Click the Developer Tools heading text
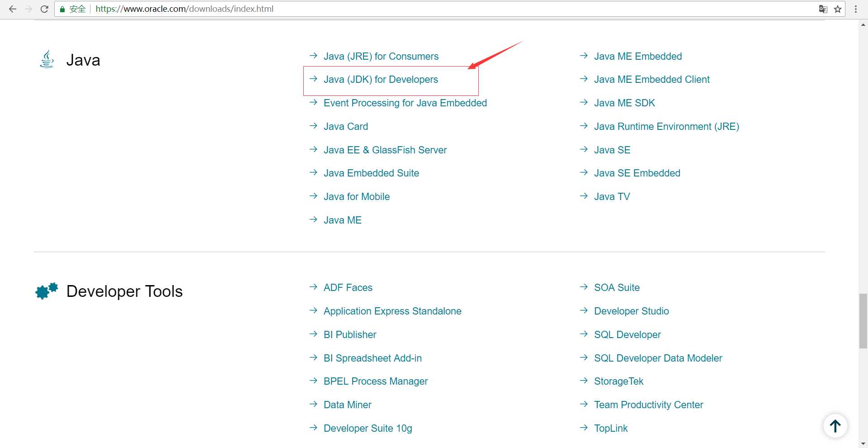 pyautogui.click(x=124, y=291)
